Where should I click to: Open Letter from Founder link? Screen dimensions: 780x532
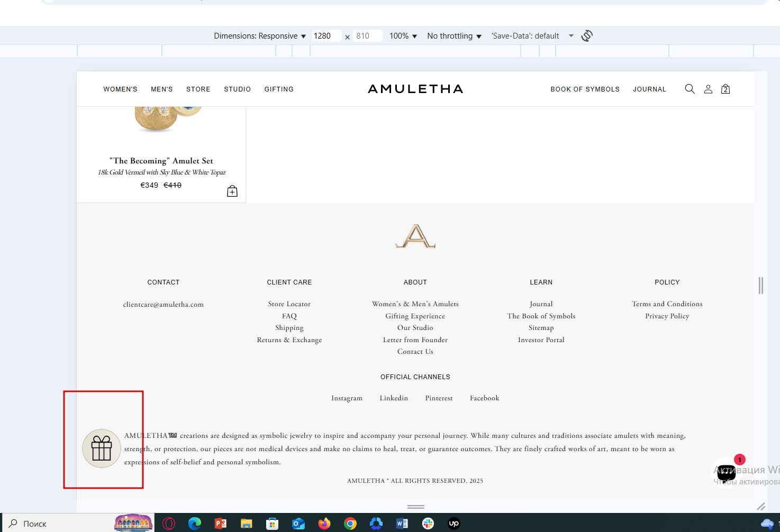tap(415, 340)
